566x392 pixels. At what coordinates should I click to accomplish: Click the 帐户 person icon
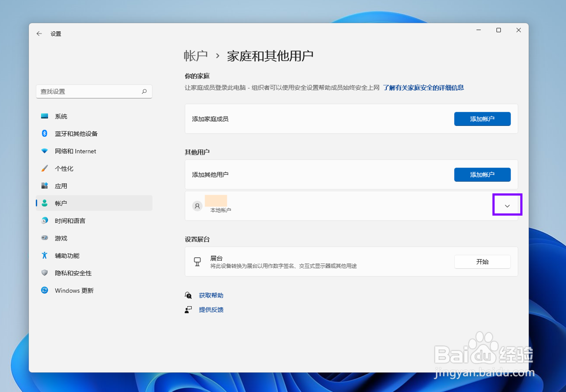point(44,203)
